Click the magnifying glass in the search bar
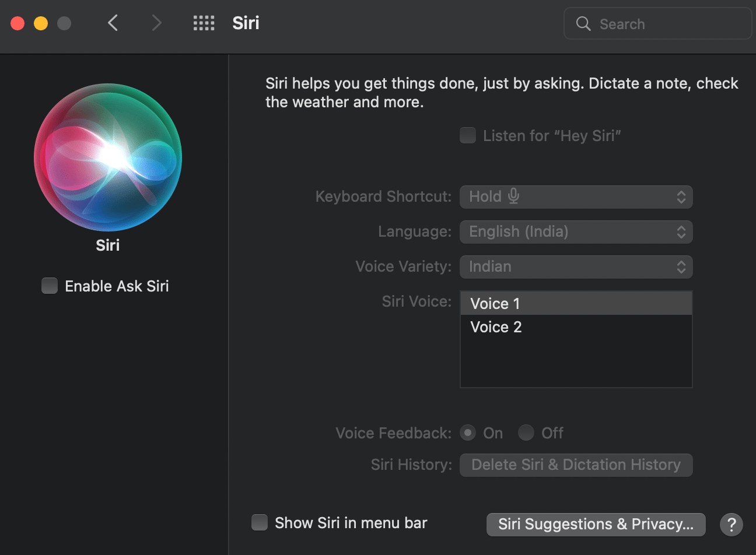756x555 pixels. pyautogui.click(x=583, y=24)
